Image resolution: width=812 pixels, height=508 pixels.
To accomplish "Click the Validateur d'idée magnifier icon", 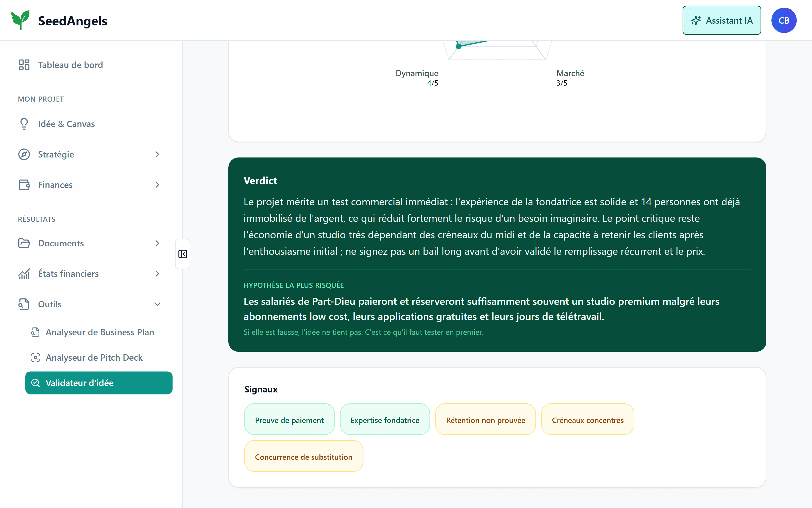I will point(36,383).
